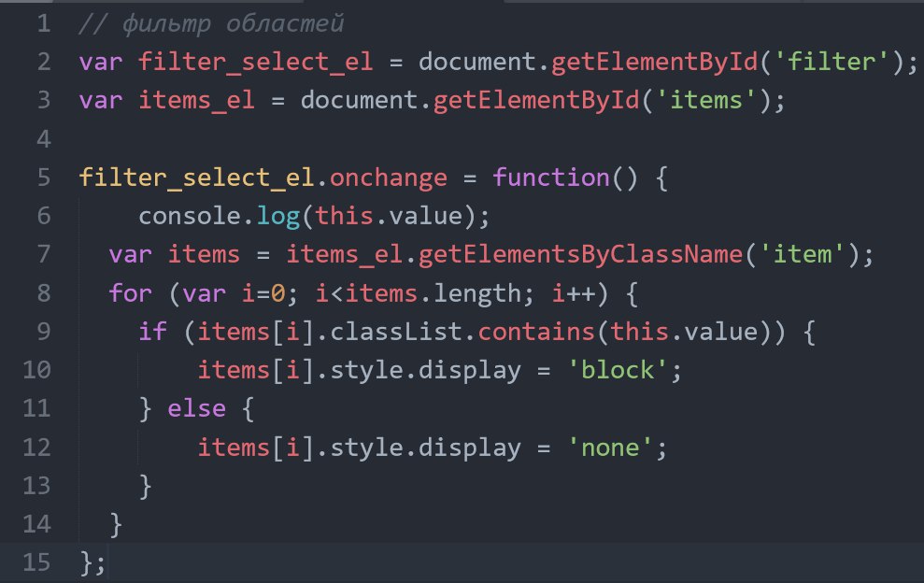Click the variable name filter_select_el on line 2
The height and width of the screenshot is (583, 924).
[x=256, y=63]
